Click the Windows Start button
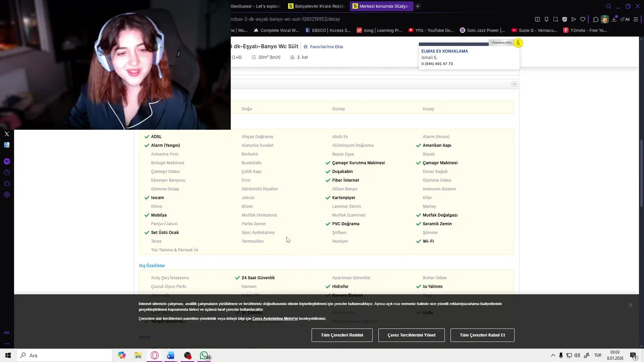644x362 pixels. click(x=8, y=355)
